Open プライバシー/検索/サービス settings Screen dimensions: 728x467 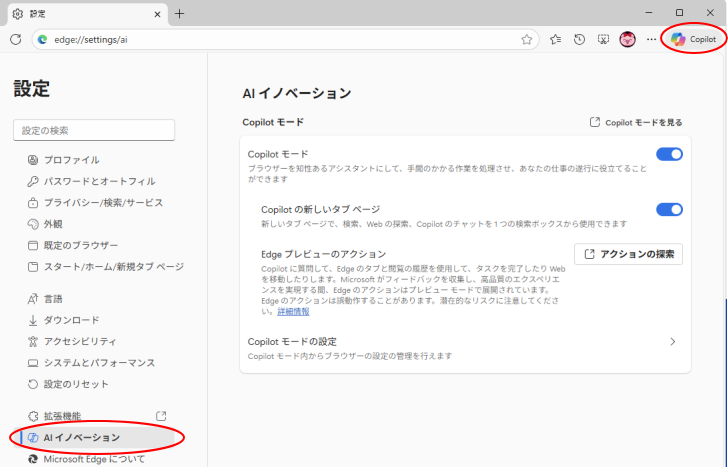(x=95, y=203)
